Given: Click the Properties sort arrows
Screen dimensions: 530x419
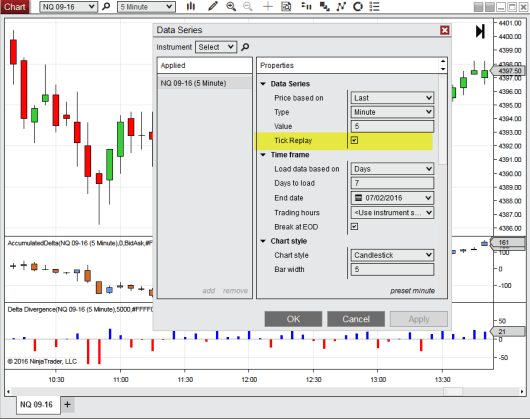Looking at the screenshot, I should [443, 65].
